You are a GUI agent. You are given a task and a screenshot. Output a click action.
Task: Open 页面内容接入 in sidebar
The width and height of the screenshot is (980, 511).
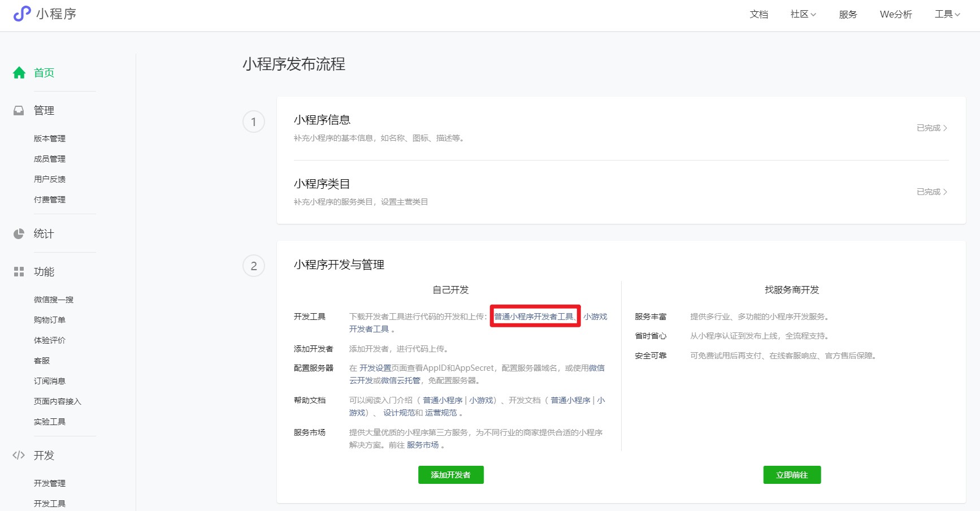coord(58,401)
